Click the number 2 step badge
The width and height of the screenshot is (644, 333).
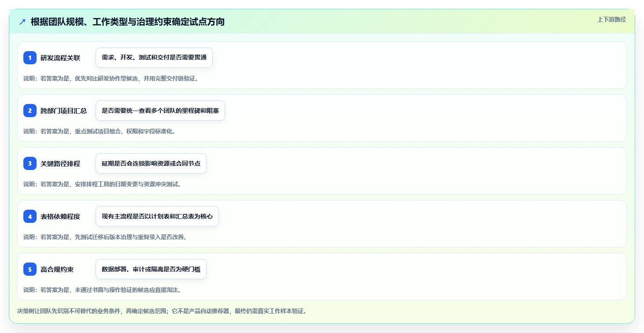point(30,111)
